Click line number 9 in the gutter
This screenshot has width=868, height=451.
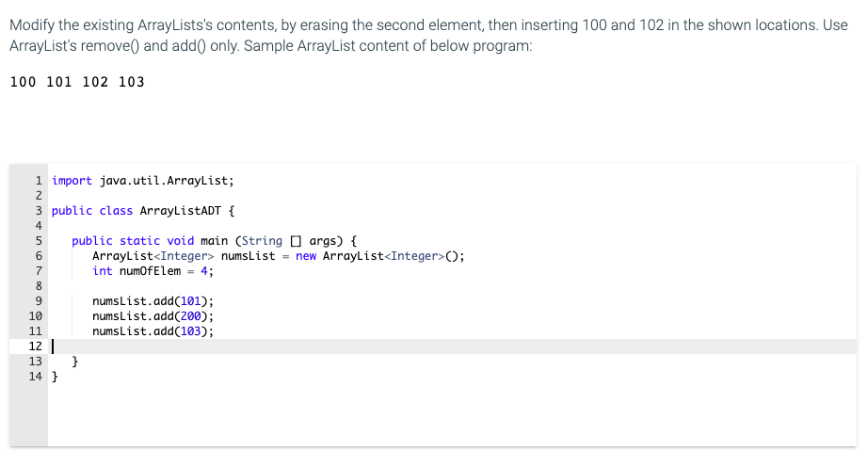[x=39, y=301]
